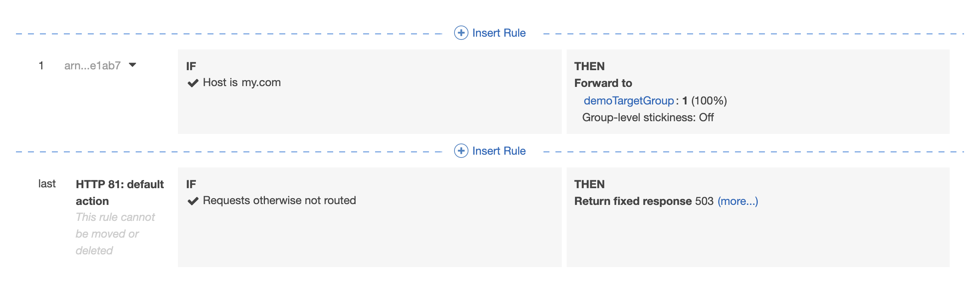The width and height of the screenshot is (980, 295).
Task: Click the checkmark beside Host is my.com
Action: point(193,83)
